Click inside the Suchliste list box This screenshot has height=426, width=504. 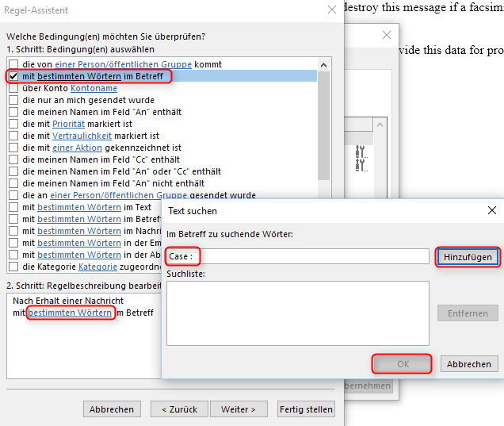coord(298,313)
